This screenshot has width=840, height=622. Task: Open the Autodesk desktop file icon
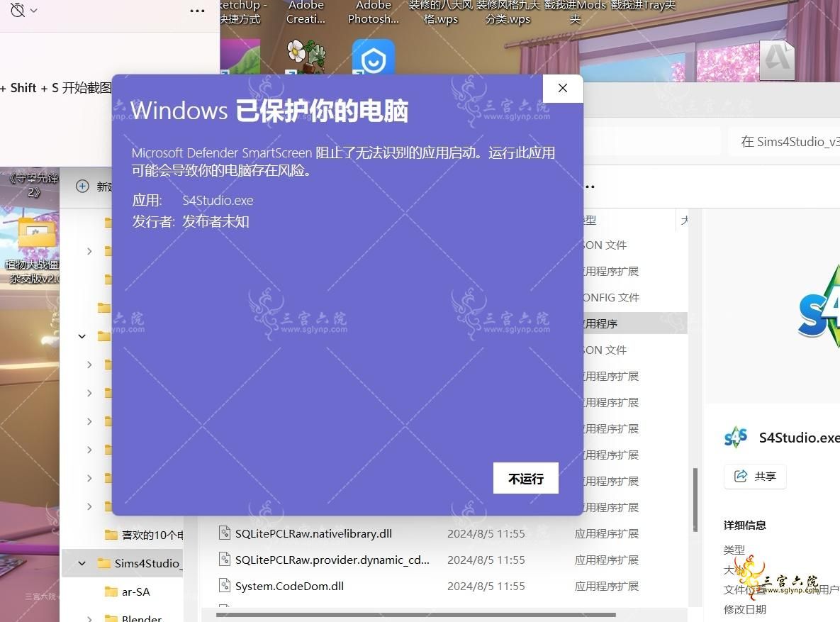[x=777, y=60]
